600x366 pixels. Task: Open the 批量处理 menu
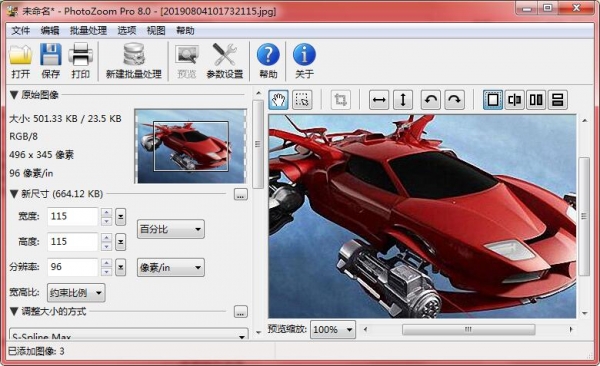click(88, 31)
